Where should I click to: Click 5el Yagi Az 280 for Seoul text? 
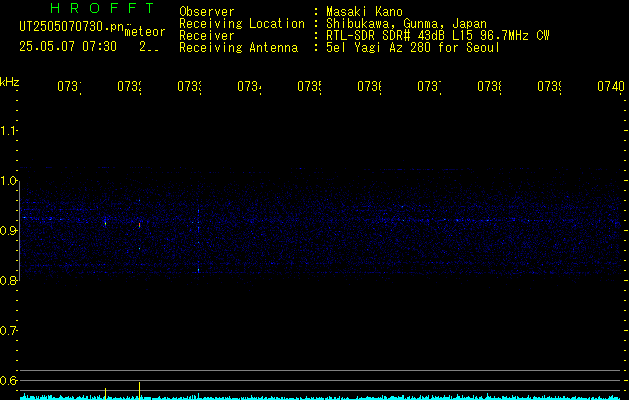(413, 48)
